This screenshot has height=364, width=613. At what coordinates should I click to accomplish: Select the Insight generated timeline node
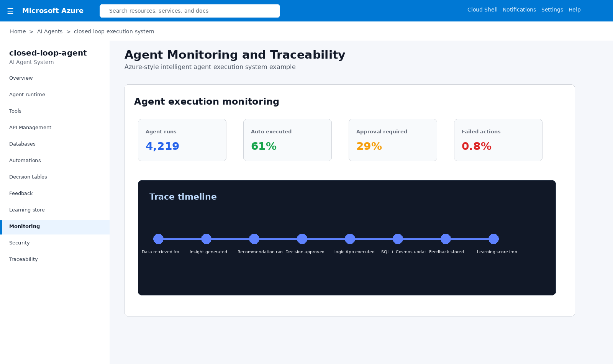pos(206,239)
